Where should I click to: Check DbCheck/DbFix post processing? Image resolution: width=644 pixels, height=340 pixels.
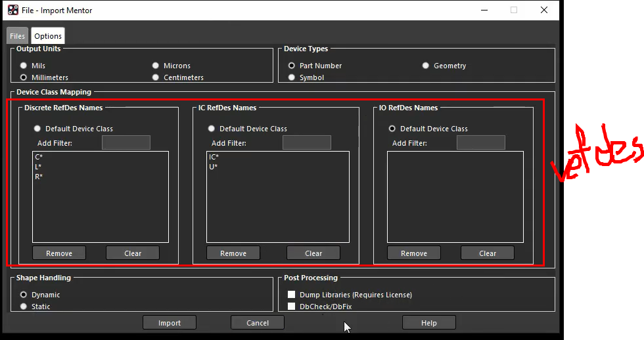[x=292, y=307]
